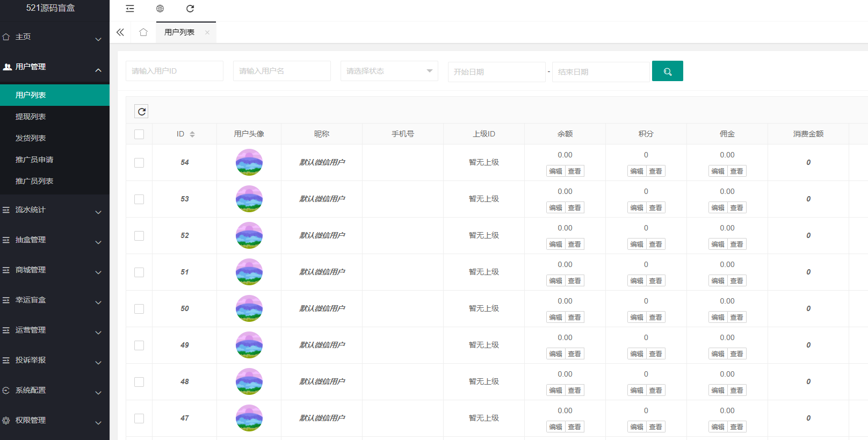The height and width of the screenshot is (440, 868).
Task: Click the refresh icon in the top bar
Action: [x=190, y=9]
